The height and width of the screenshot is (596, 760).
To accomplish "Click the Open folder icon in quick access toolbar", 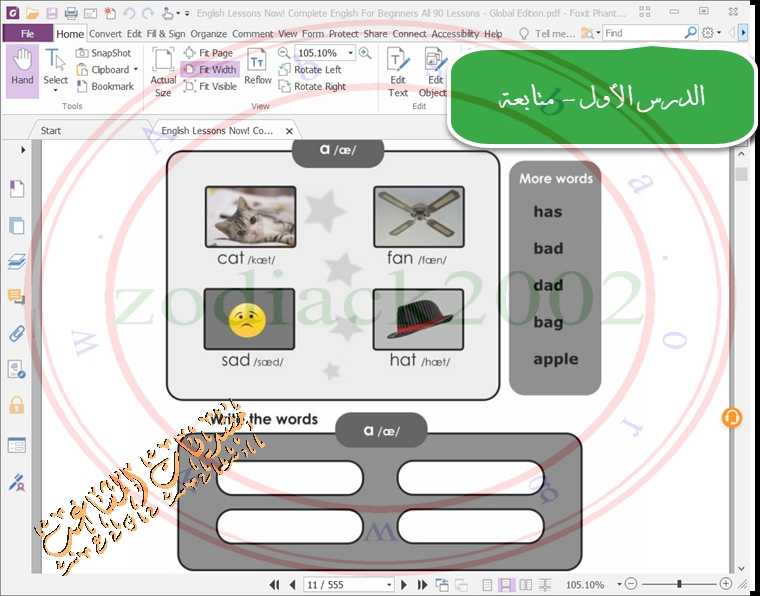I will coord(32,13).
